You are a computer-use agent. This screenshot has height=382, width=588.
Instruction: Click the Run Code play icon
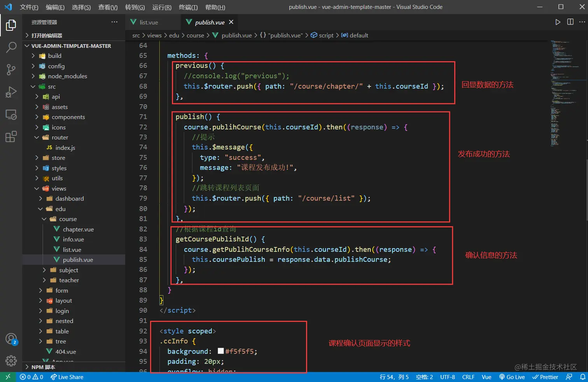[x=558, y=22]
